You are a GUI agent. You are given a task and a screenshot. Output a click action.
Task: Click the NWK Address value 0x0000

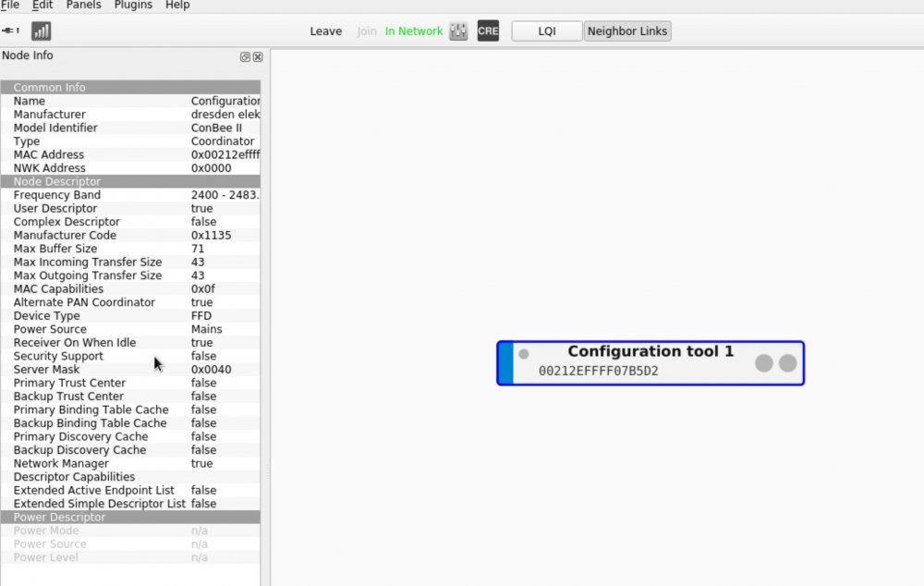click(x=211, y=168)
